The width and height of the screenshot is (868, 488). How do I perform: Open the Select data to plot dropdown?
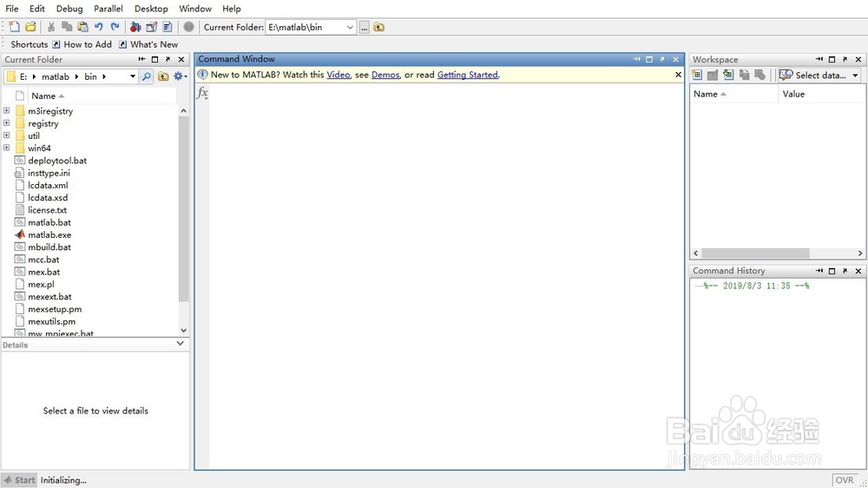point(819,75)
